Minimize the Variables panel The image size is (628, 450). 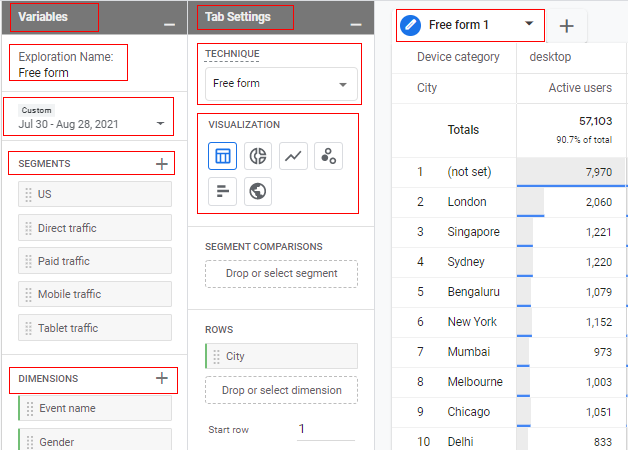coord(169,24)
